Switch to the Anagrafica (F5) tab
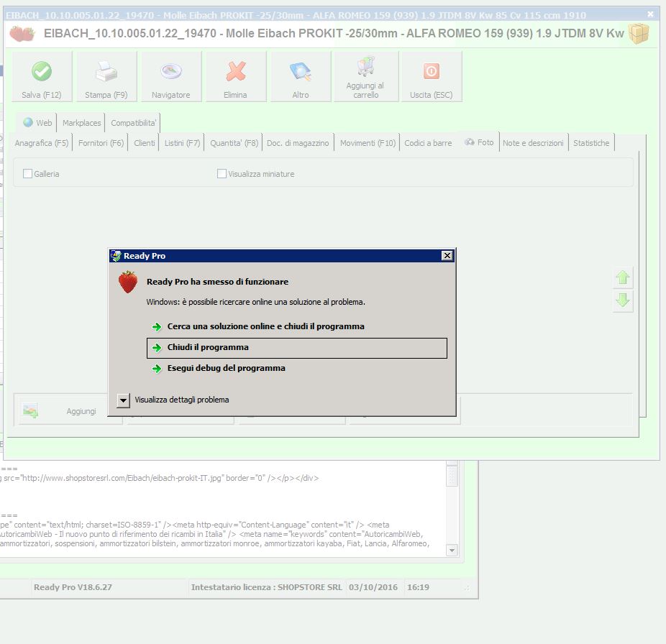Viewport: 666px width, 644px height. (x=42, y=143)
